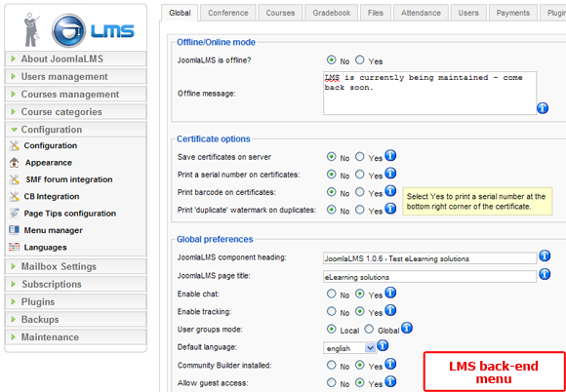Click info icon next to Offline message box

tap(543, 108)
